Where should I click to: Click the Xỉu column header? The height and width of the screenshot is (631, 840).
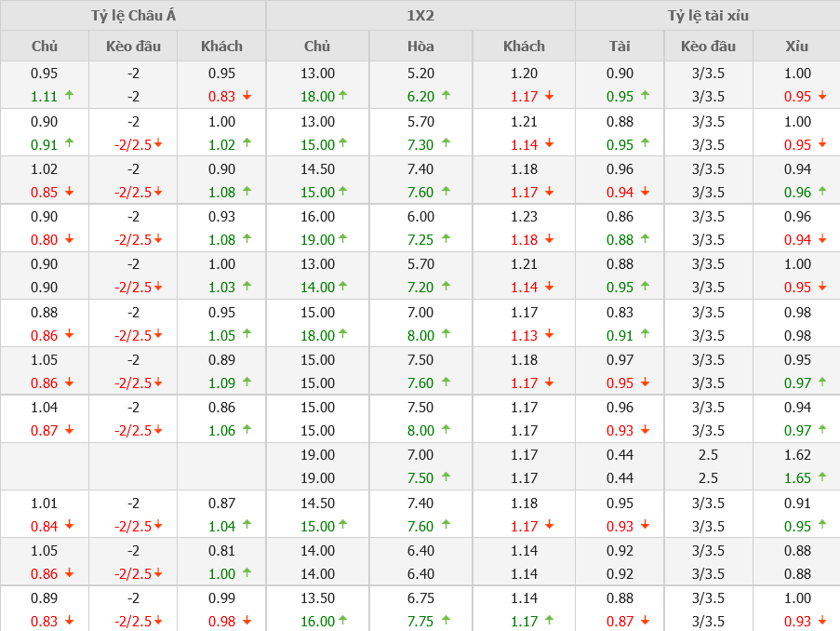(x=796, y=46)
